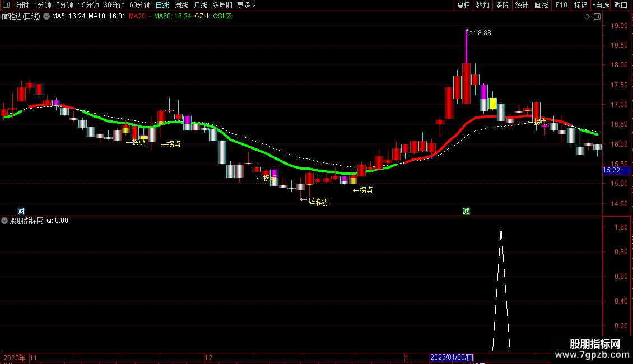633x364 pixels.
Task: Select 5分钟 period
Action: pos(64,5)
